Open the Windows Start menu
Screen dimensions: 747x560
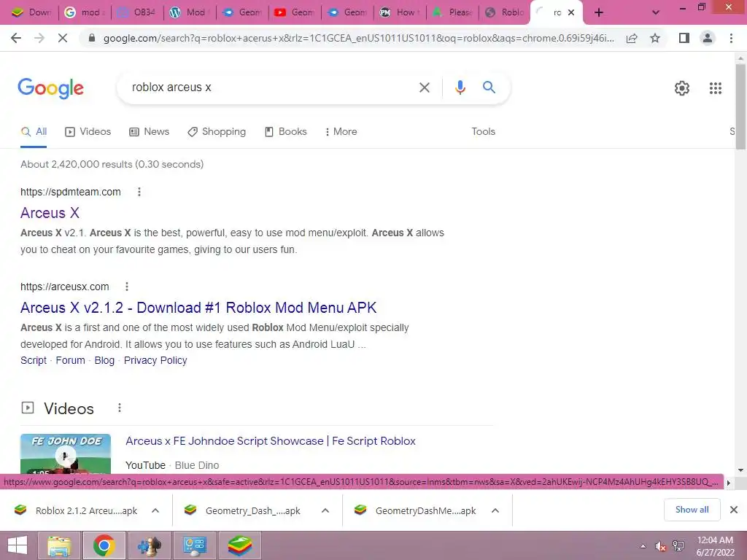(x=18, y=545)
